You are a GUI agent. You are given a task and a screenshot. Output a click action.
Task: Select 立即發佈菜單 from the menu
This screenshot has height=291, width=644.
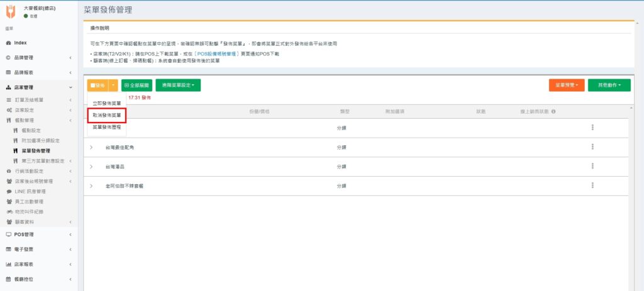[x=107, y=103]
